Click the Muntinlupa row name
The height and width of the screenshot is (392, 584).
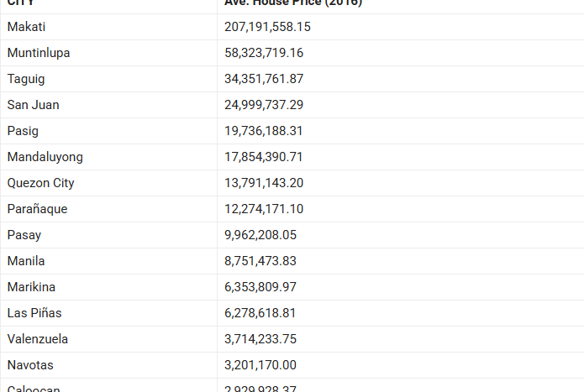(x=39, y=53)
